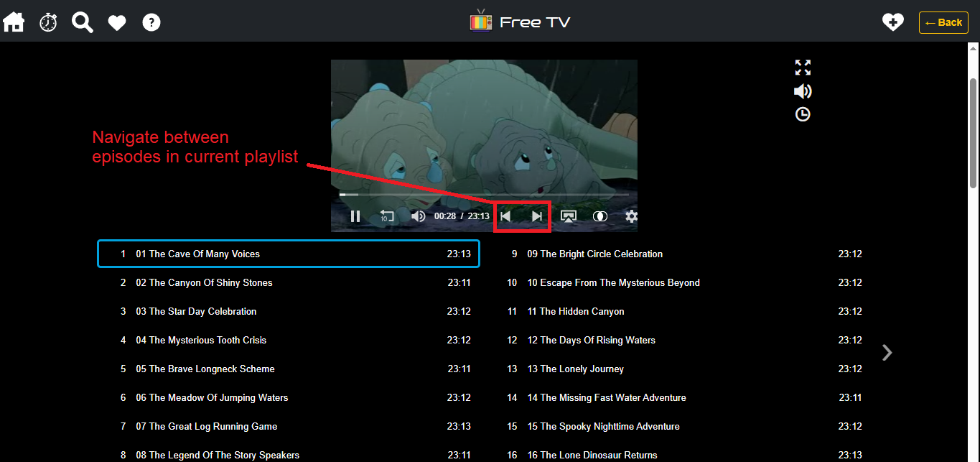980x462 pixels.
Task: Rewind 10 seconds in the player
Action: click(387, 216)
